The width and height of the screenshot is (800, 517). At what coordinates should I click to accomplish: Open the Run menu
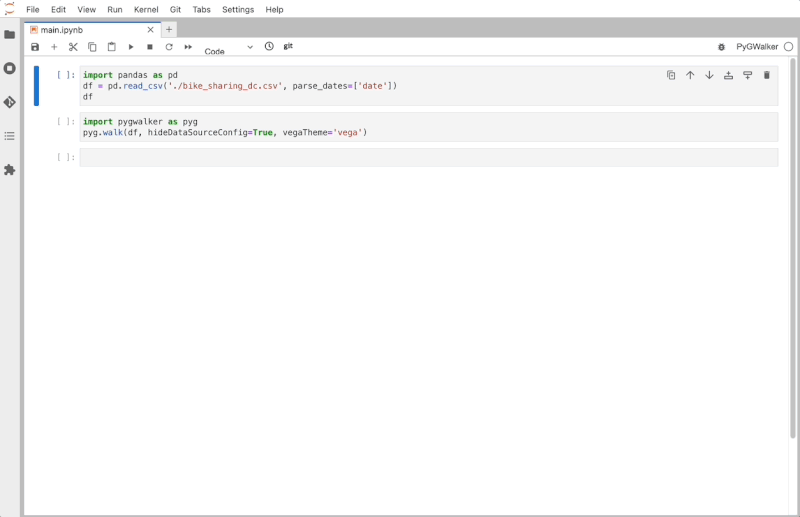[x=115, y=9]
